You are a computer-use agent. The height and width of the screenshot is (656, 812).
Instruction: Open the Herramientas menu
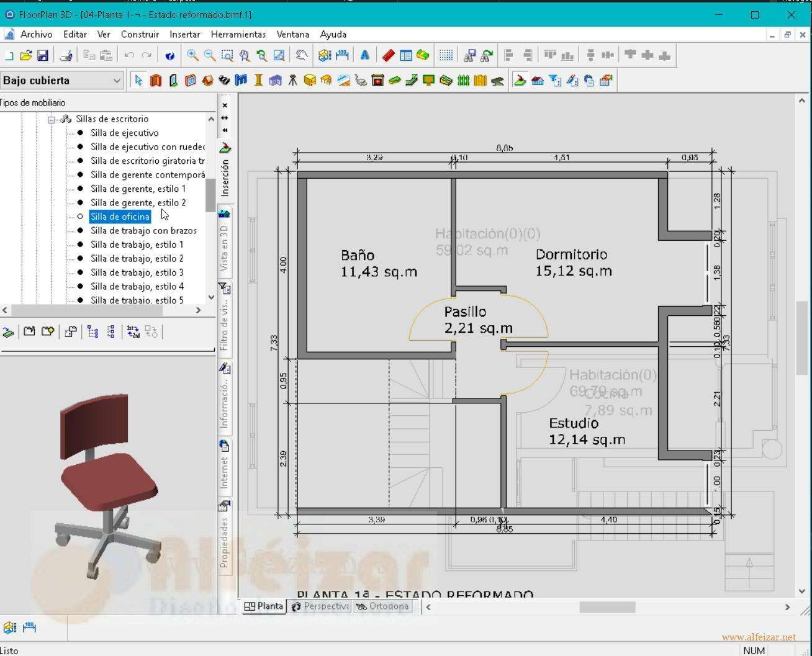[x=238, y=34]
